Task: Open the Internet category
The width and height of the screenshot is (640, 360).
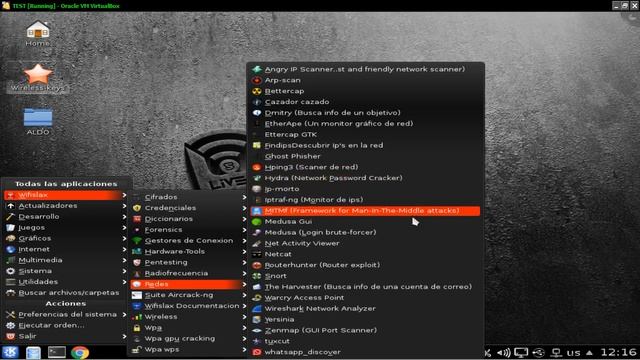Action: (x=66, y=249)
